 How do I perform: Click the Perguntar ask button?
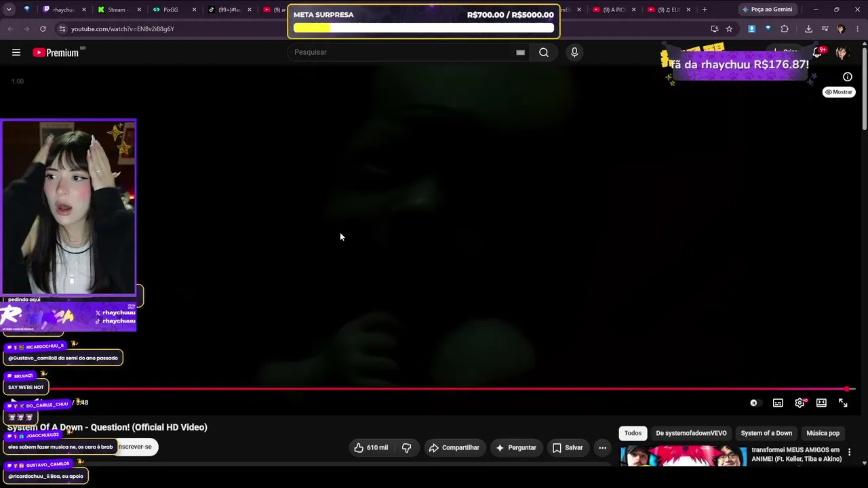[516, 447]
